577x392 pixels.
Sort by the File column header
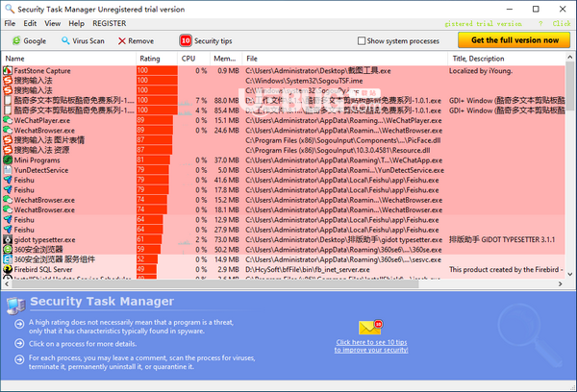tap(345, 59)
